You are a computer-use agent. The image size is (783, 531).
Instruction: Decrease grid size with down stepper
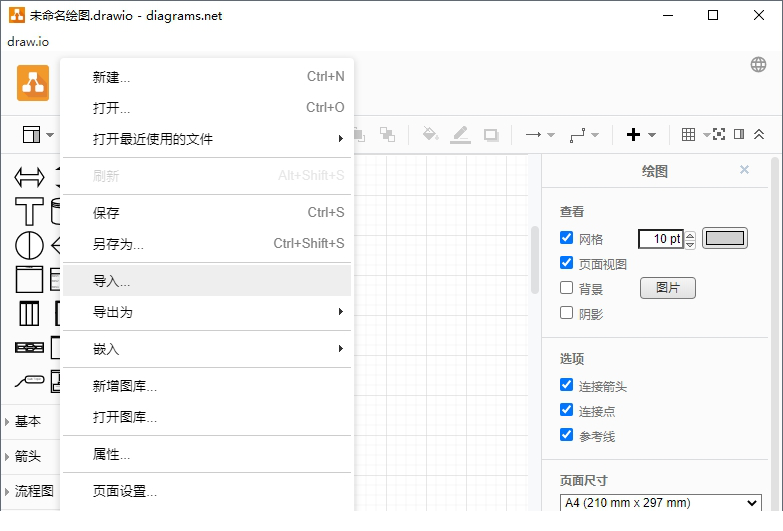[690, 244]
